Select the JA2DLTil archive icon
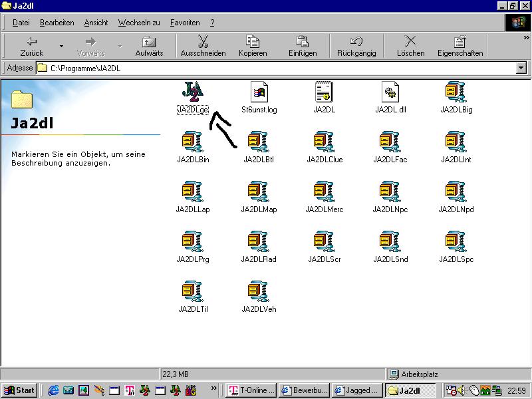 (x=193, y=291)
